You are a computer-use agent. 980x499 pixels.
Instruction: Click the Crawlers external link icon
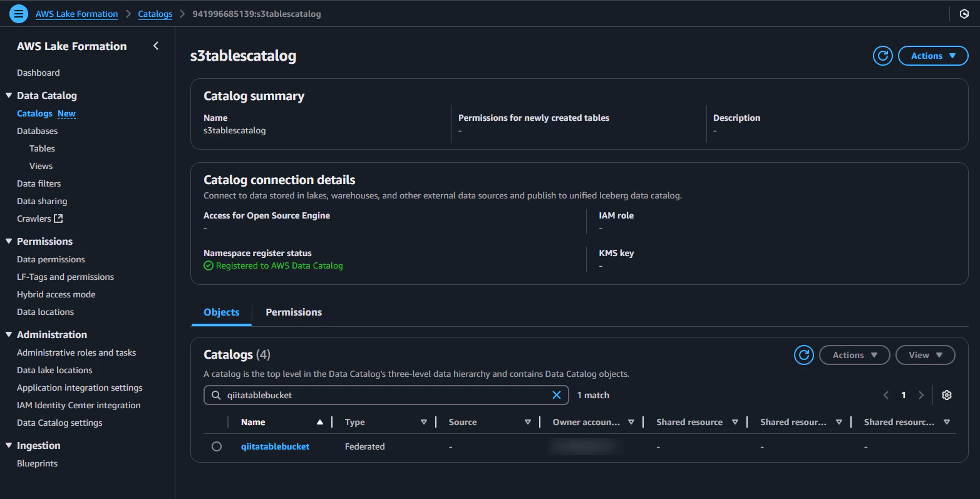click(x=58, y=219)
